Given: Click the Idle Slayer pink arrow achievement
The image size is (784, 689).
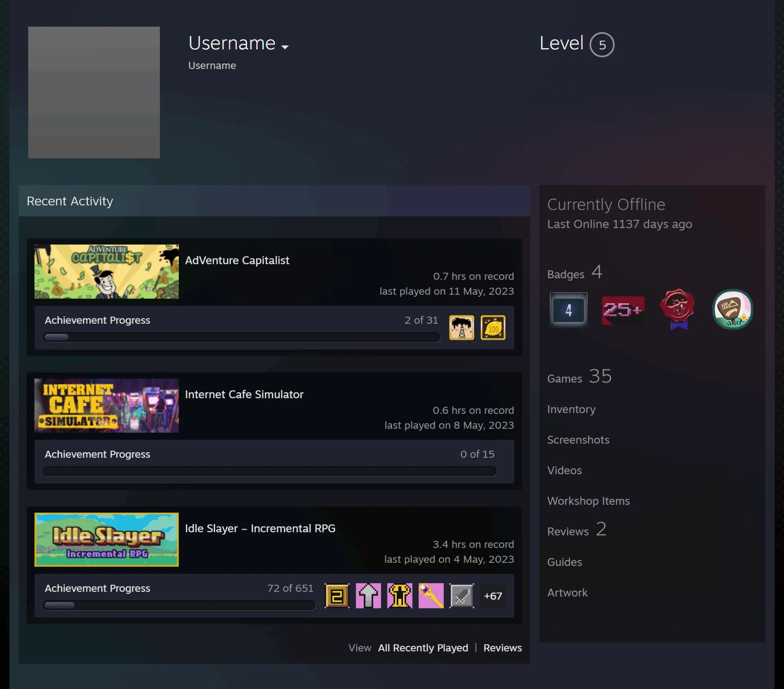Looking at the screenshot, I should click(x=368, y=596).
